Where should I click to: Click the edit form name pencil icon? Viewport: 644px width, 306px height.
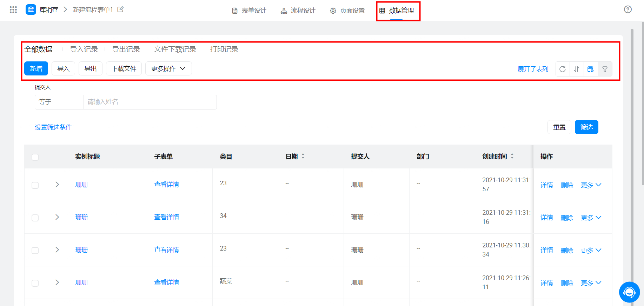[120, 9]
